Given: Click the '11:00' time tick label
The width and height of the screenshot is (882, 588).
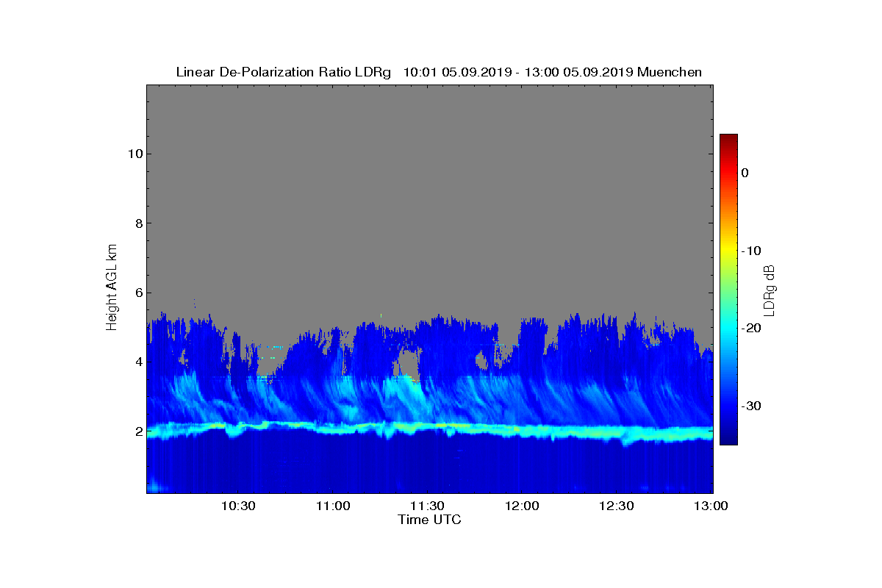Looking at the screenshot, I should pos(332,506).
